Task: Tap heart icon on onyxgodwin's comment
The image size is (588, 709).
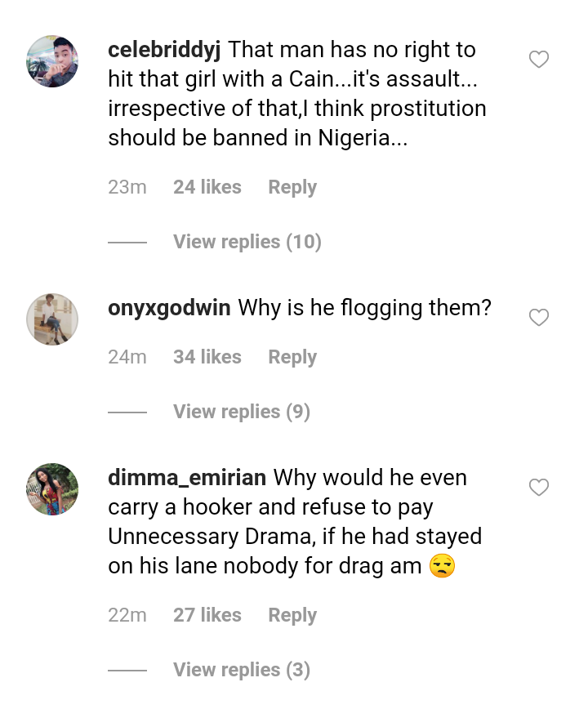Action: click(x=538, y=318)
